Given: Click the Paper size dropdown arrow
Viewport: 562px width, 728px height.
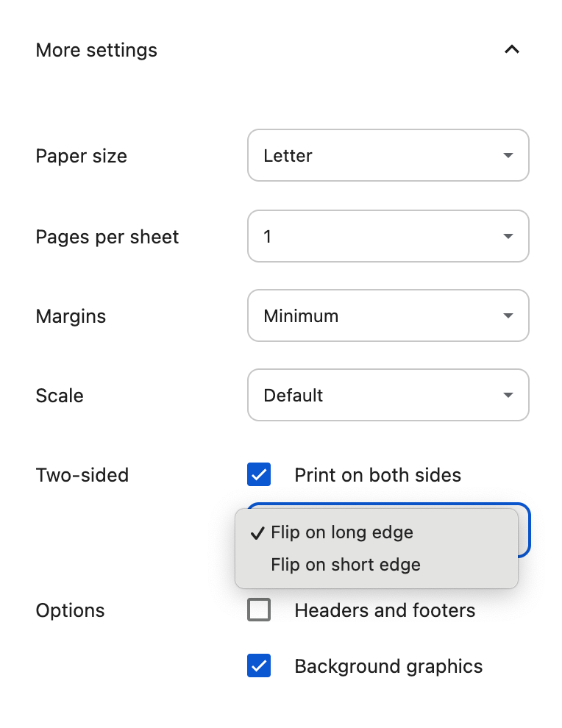Looking at the screenshot, I should [x=508, y=156].
